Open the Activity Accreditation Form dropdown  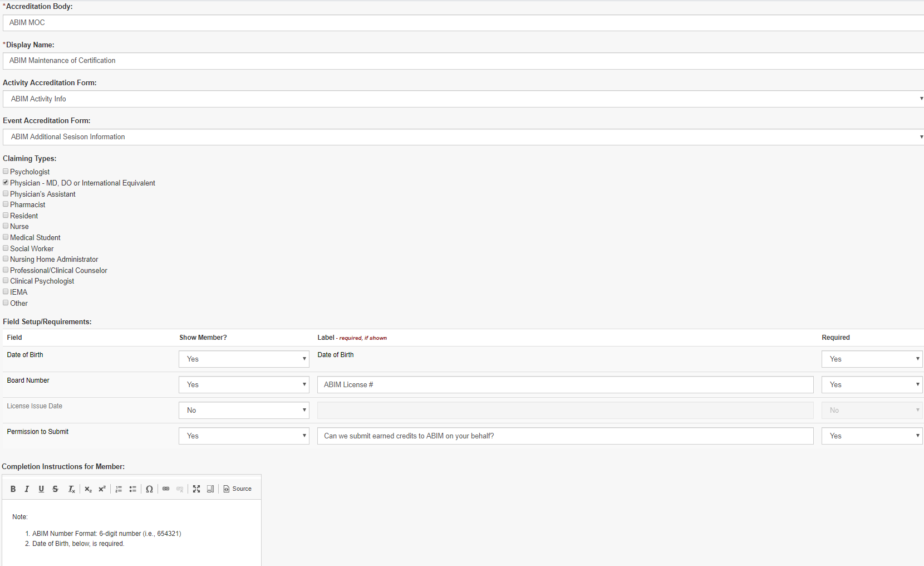[462, 99]
